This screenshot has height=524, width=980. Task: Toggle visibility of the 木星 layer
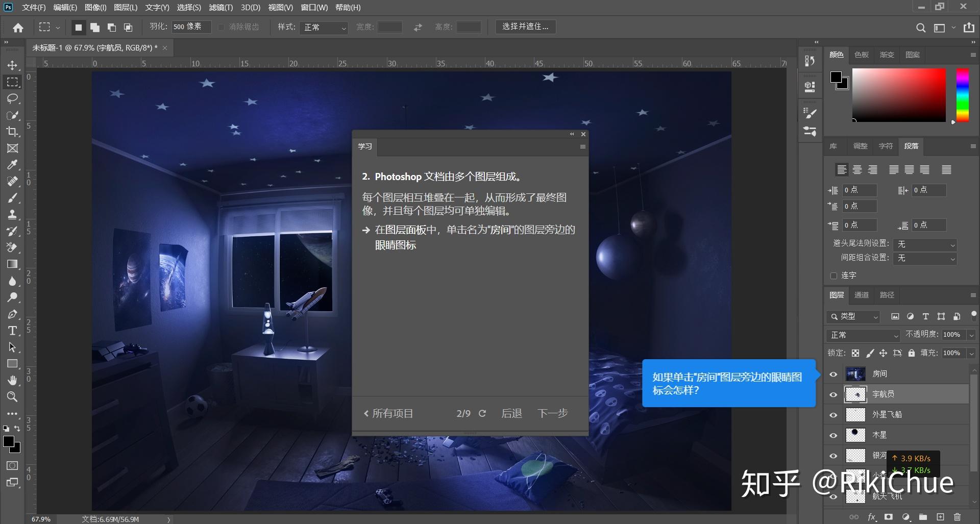coord(834,436)
